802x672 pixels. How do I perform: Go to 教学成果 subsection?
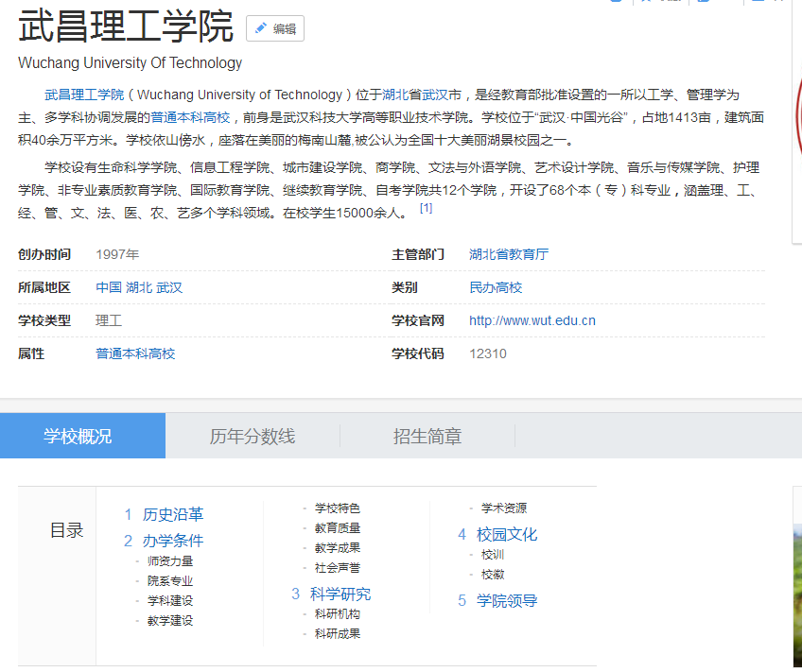pos(338,548)
